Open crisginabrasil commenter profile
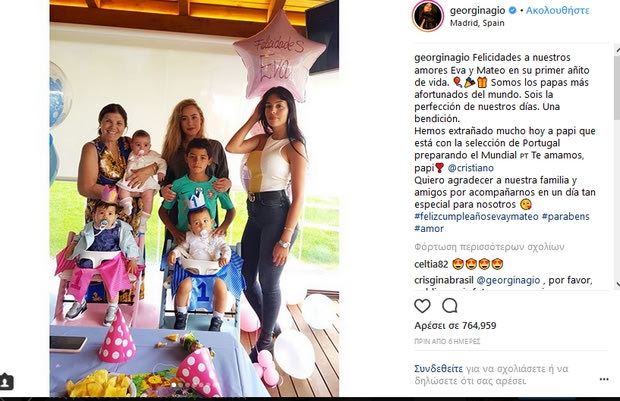Screen dimensions: 620x401 444,280
